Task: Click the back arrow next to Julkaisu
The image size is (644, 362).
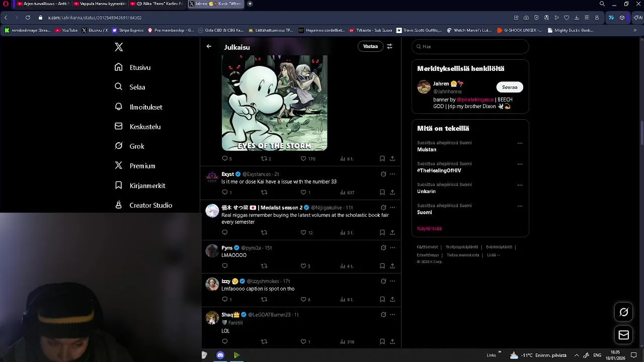Action: pyautogui.click(x=209, y=46)
